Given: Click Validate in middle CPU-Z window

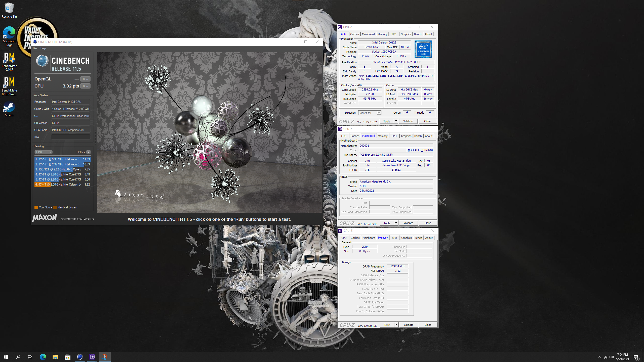Looking at the screenshot, I should coord(408,223).
